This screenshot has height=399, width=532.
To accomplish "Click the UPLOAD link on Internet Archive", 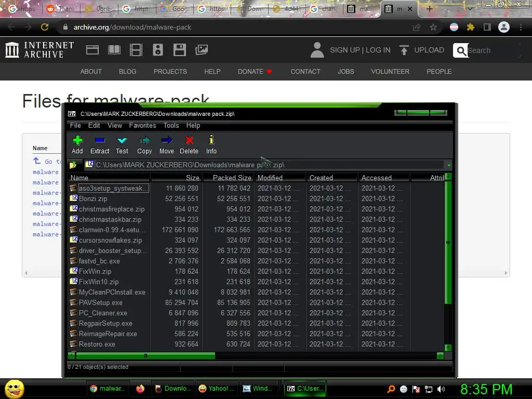I will pos(422,50).
